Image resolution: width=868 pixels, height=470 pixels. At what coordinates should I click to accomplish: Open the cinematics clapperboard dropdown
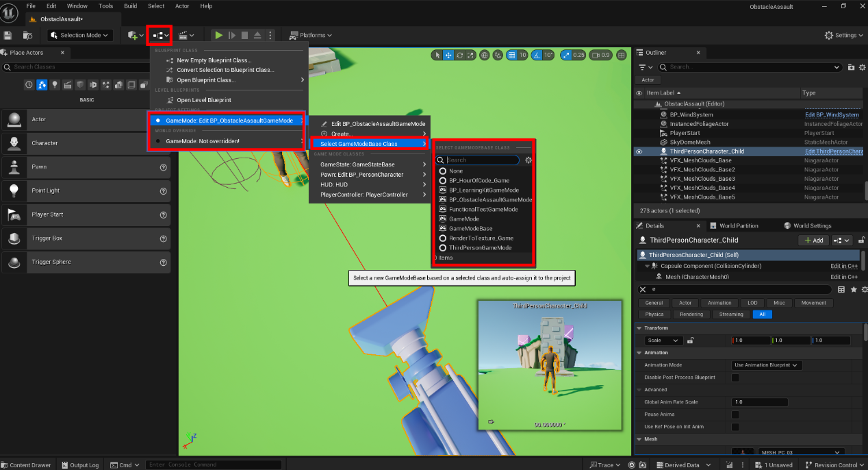point(186,35)
